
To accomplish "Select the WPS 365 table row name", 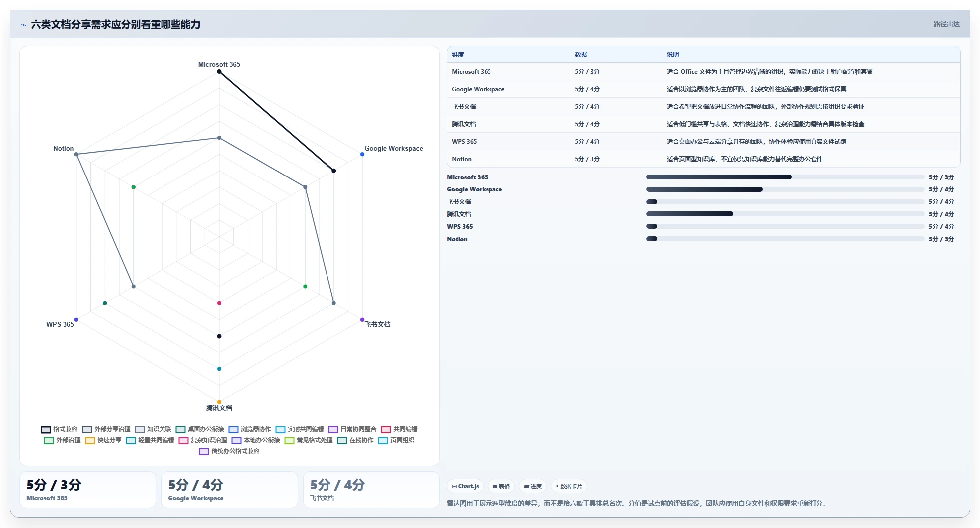I will point(464,142).
